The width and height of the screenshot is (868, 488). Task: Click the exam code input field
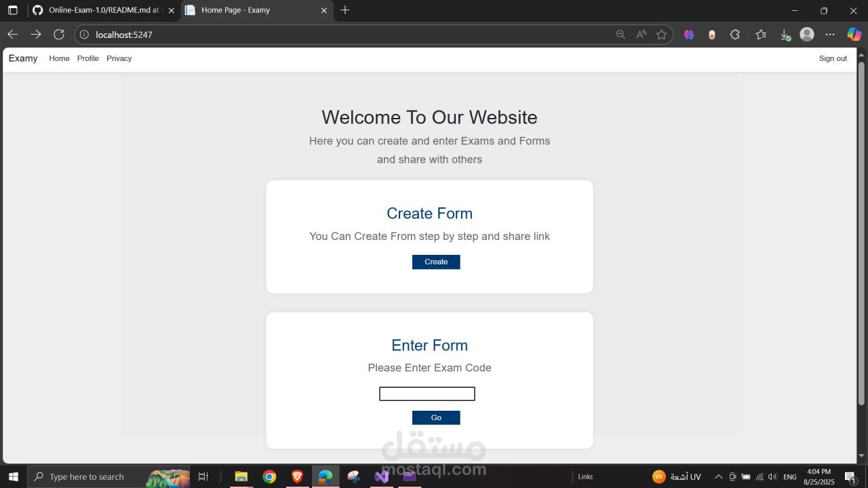[427, 394]
